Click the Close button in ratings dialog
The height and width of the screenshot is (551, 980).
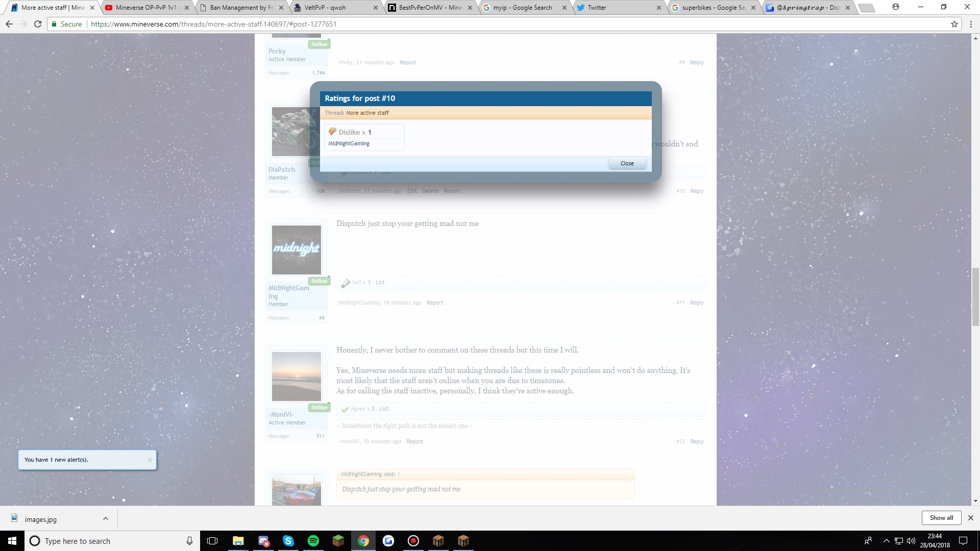[627, 163]
